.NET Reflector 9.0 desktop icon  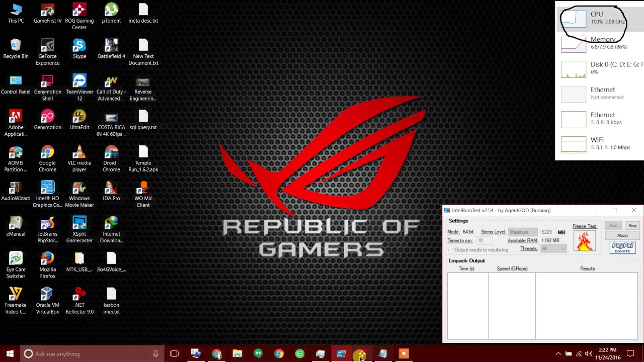[79, 301]
